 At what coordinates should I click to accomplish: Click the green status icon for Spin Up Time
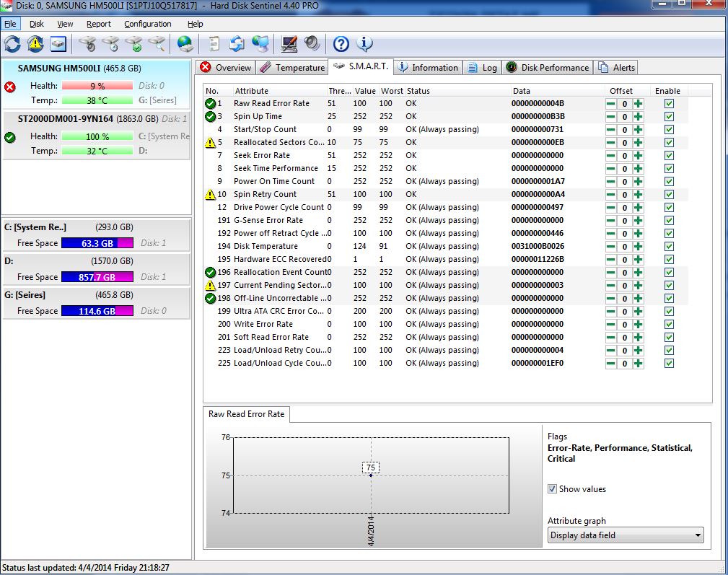211,116
